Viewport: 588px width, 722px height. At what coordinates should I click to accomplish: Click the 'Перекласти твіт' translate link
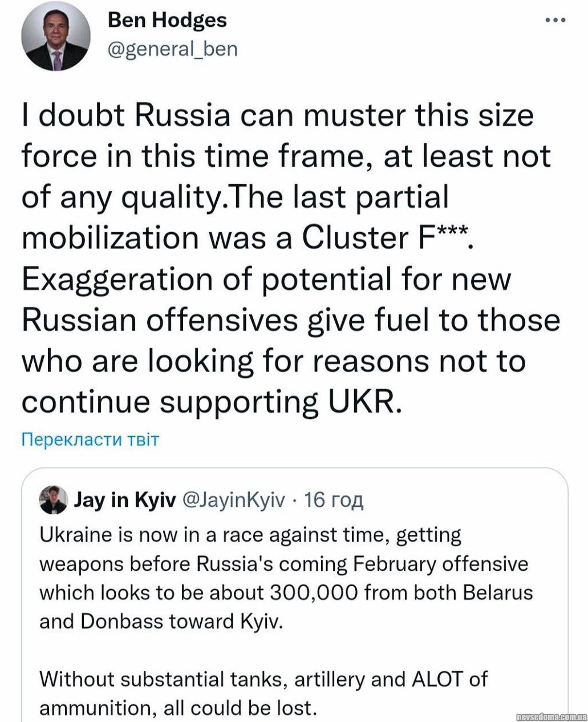point(90,439)
